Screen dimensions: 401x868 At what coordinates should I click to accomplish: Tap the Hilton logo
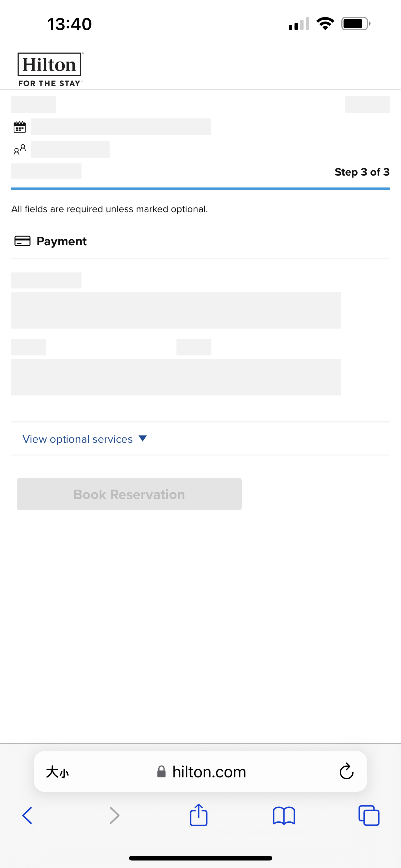50,70
